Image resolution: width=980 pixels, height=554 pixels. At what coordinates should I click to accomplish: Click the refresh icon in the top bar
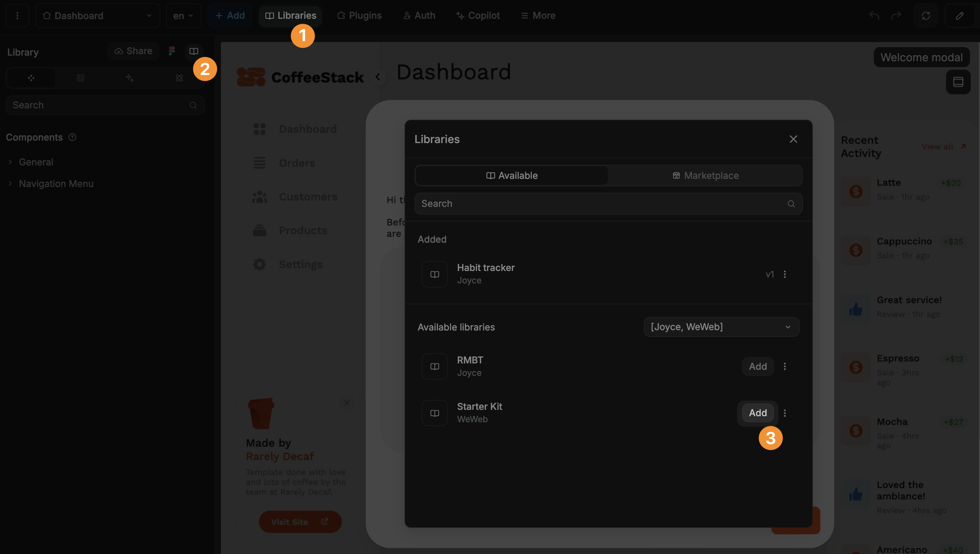pyautogui.click(x=925, y=16)
